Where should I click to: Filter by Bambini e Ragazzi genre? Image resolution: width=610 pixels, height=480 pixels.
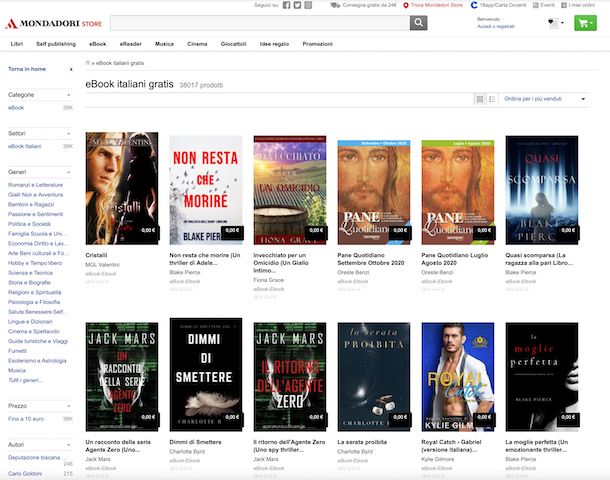point(31,204)
